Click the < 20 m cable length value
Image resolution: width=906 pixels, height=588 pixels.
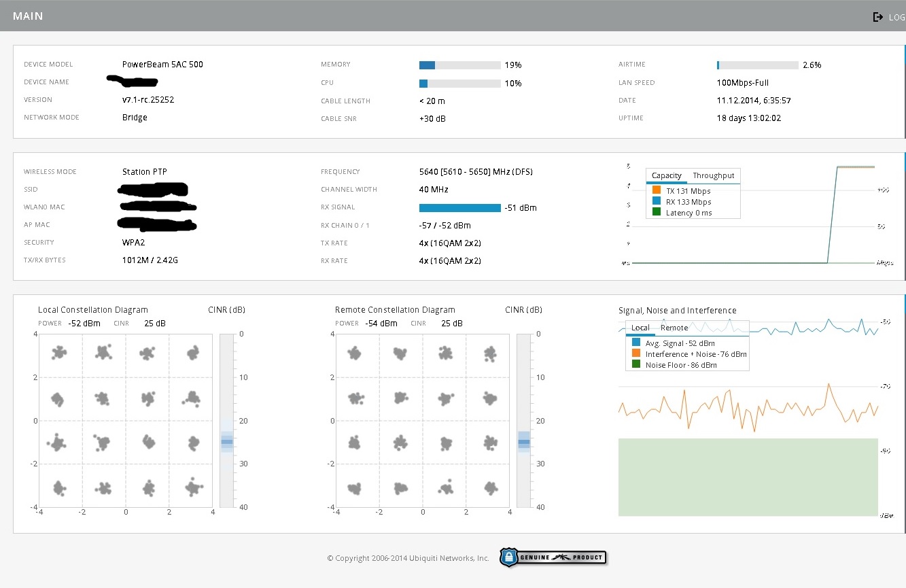click(x=432, y=101)
